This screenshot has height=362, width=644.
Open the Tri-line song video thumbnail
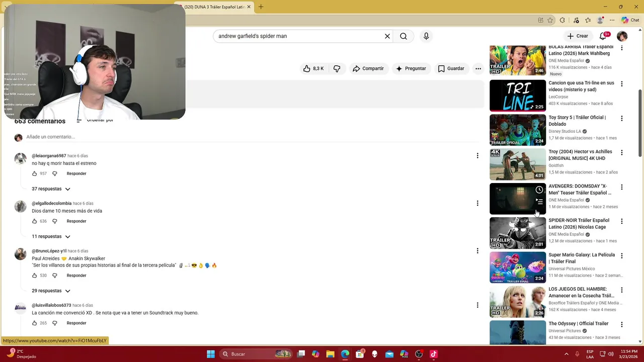(518, 96)
